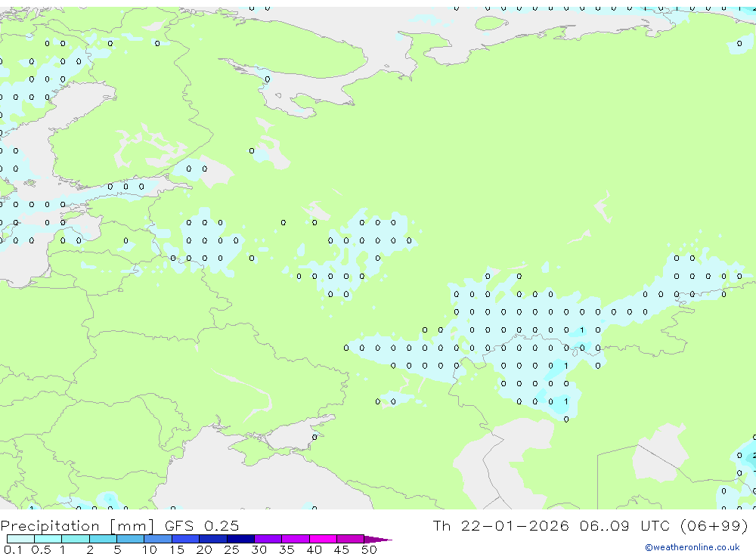
Task: Click the '45' legend scale label
Action: 342,549
